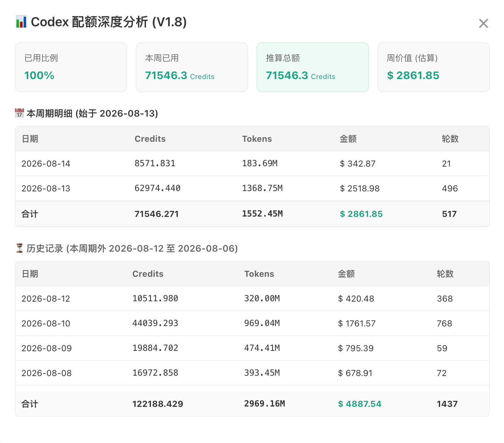Image resolution: width=504 pixels, height=443 pixels.
Task: Click credits value 62974.440
Action: [x=157, y=188]
